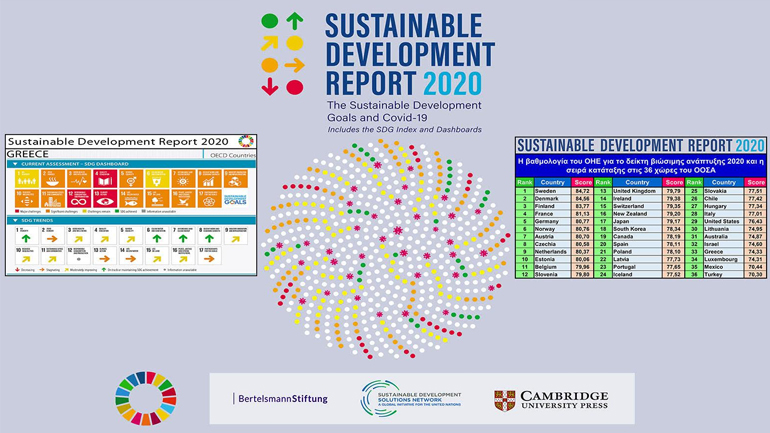The height and width of the screenshot is (433, 770).
Task: Click the Sustainable Development Solutions Network circular logo
Action: pos(380,399)
